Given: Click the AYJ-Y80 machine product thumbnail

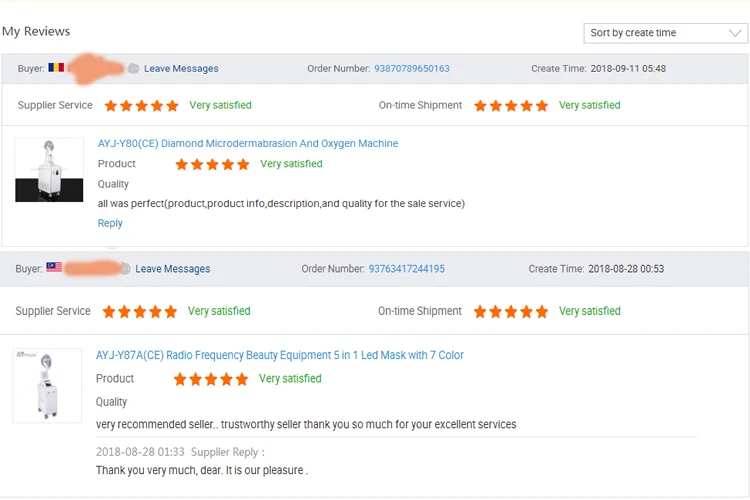Looking at the screenshot, I should pyautogui.click(x=49, y=170).
